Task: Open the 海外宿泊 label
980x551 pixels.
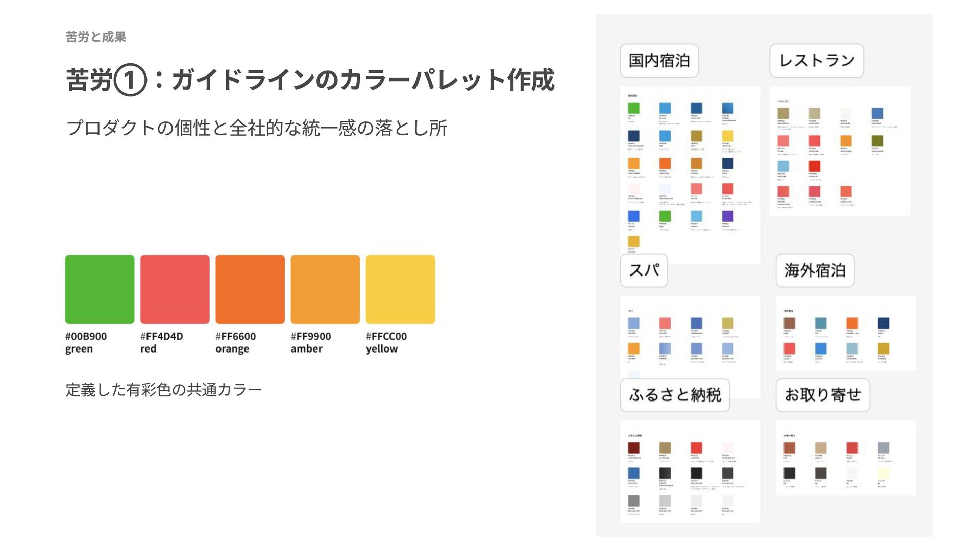Action: pyautogui.click(x=815, y=270)
